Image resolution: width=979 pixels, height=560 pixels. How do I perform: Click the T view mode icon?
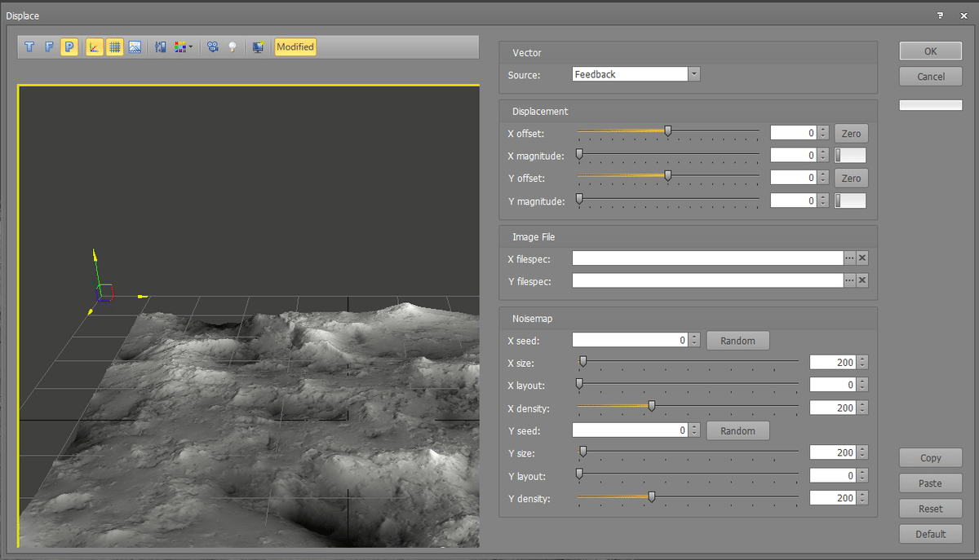coord(30,47)
